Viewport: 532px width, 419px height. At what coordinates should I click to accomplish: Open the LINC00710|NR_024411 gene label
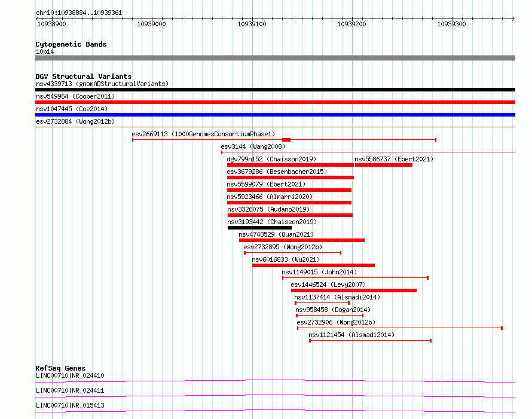(x=70, y=390)
